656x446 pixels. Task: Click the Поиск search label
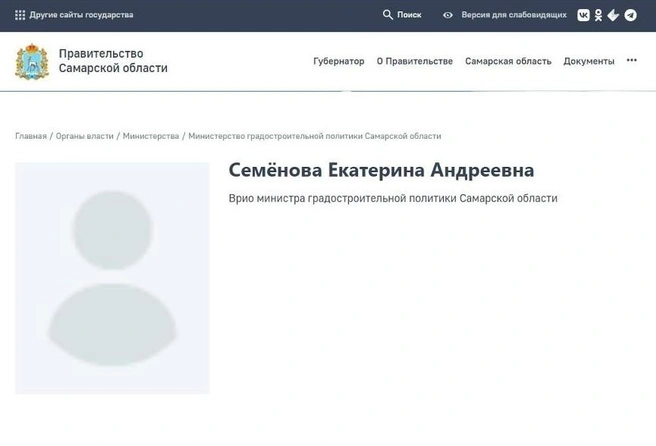click(409, 15)
